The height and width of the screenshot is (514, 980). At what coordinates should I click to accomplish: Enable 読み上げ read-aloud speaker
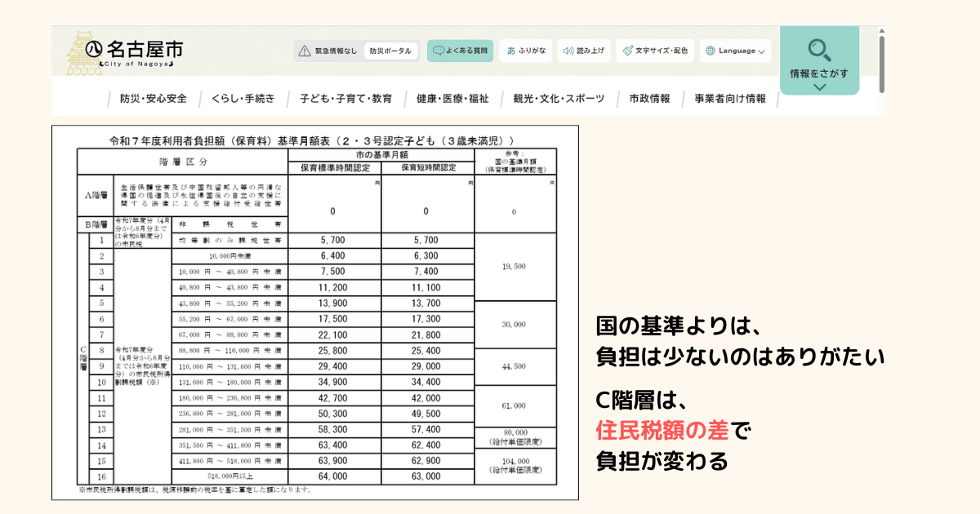[x=583, y=51]
